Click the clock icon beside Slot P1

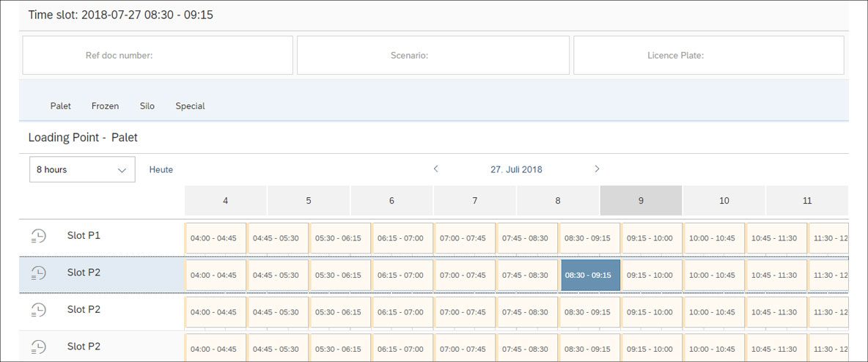(x=38, y=236)
